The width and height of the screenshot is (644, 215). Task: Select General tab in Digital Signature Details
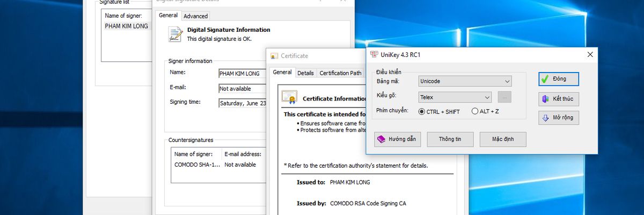click(169, 16)
